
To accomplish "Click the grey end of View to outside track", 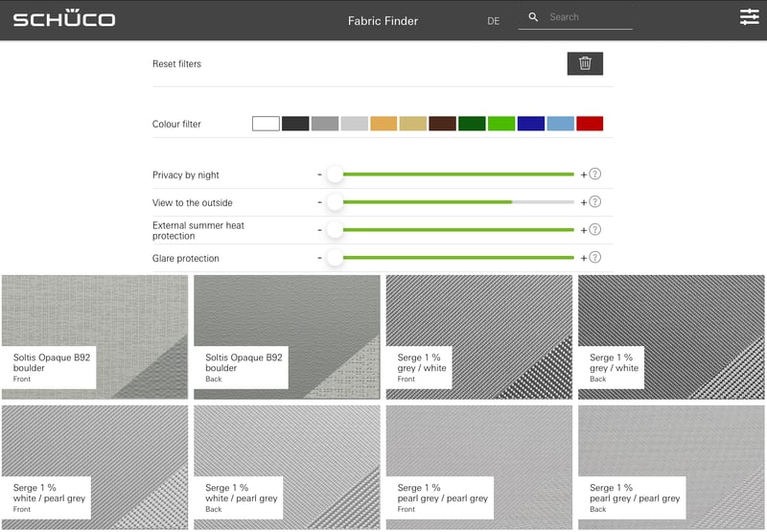I will 543,202.
